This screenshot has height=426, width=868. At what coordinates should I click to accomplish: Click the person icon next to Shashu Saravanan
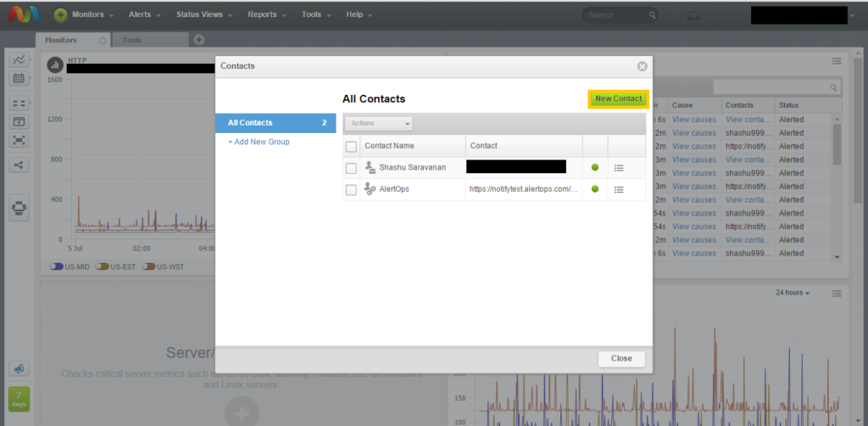[x=370, y=167]
